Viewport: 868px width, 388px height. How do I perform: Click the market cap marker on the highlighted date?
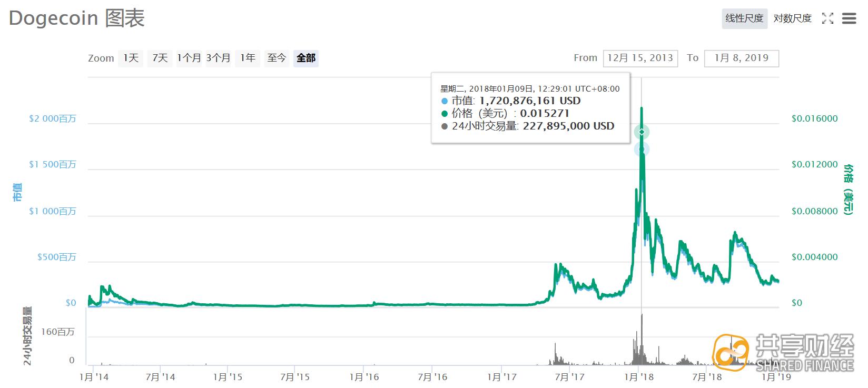click(642, 150)
